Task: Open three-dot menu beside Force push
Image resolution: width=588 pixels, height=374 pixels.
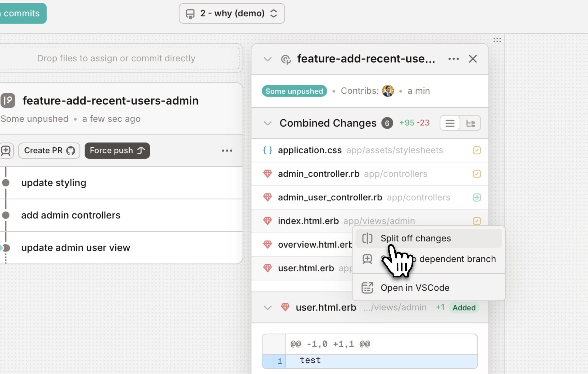Action: click(227, 151)
